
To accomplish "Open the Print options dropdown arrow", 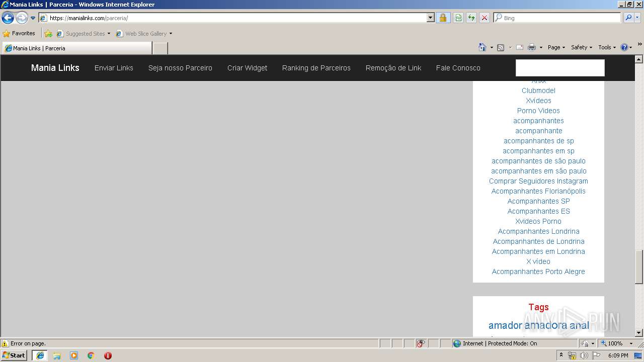I will point(541,47).
